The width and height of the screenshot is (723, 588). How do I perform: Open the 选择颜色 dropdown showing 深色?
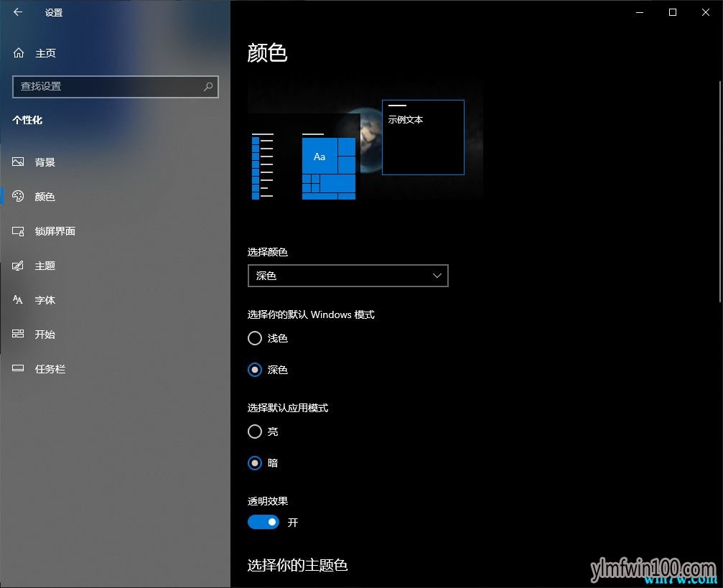348,276
